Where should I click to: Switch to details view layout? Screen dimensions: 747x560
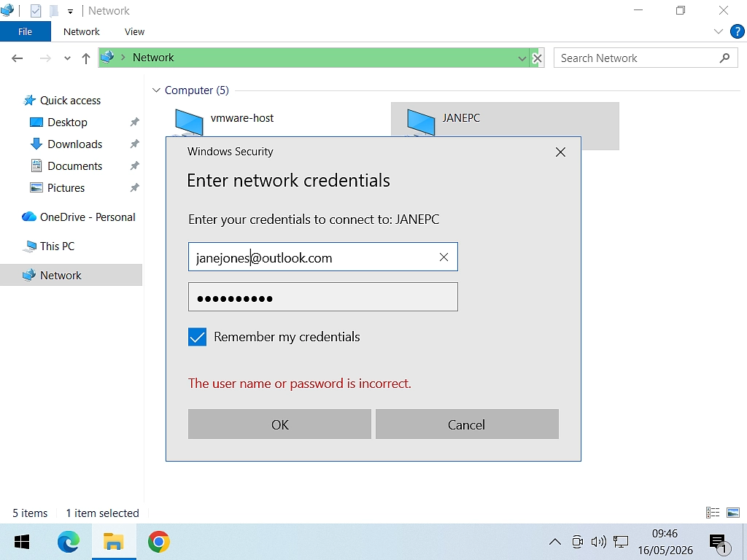pos(713,513)
